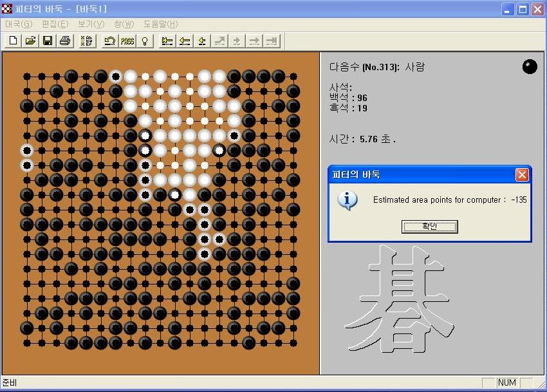Close the 피터의 바둑 message dialog
Viewport: 547px width, 392px height.
[x=522, y=174]
